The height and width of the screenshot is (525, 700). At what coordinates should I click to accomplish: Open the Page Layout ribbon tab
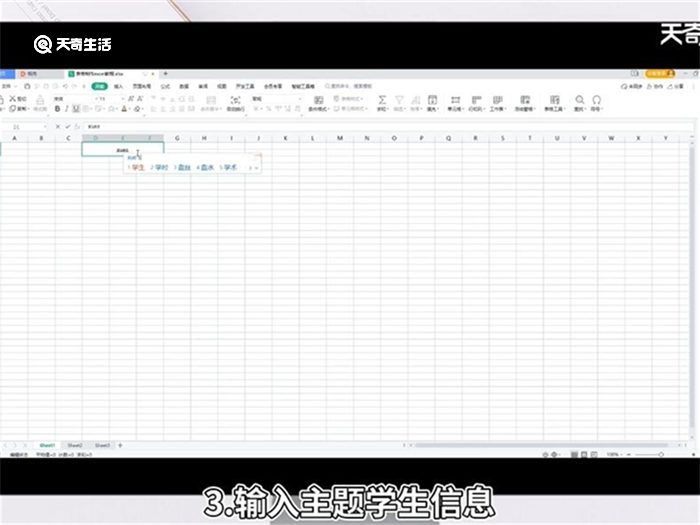pos(142,86)
